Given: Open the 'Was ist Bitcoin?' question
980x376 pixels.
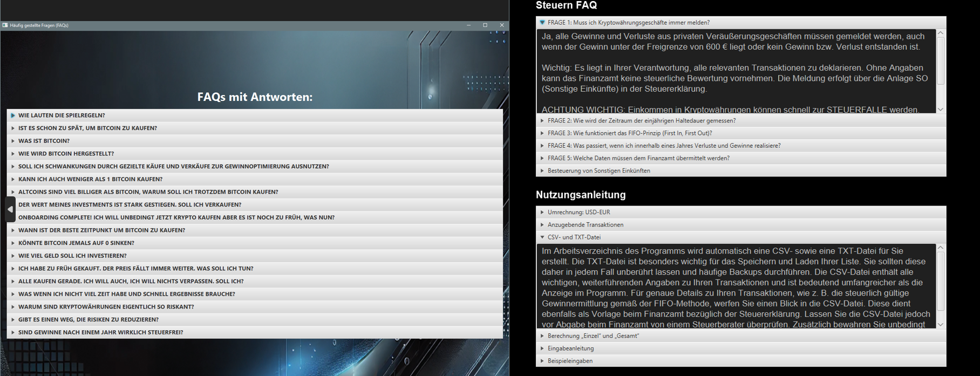Looking at the screenshot, I should coord(255,141).
